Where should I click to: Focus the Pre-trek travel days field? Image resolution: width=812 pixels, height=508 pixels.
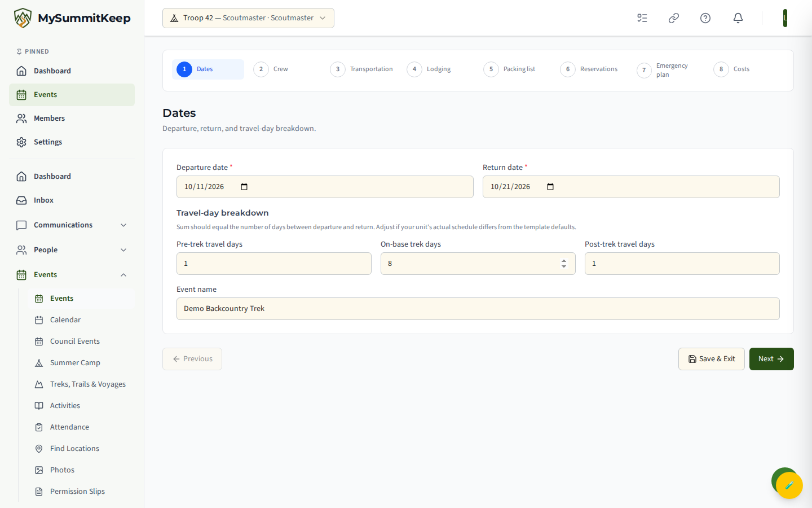274,264
